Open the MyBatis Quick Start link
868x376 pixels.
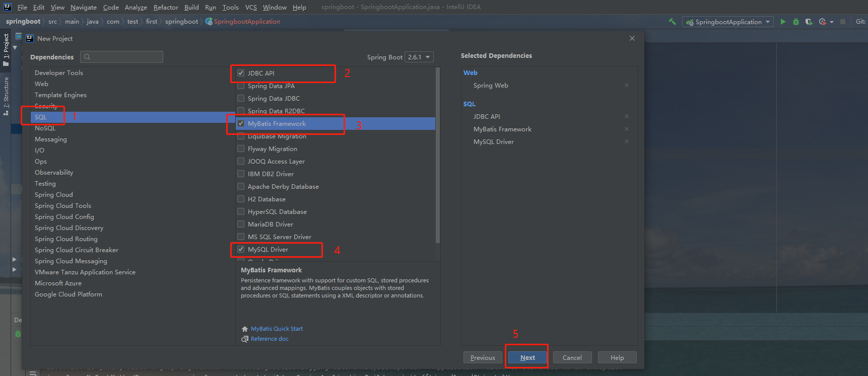[277, 329]
